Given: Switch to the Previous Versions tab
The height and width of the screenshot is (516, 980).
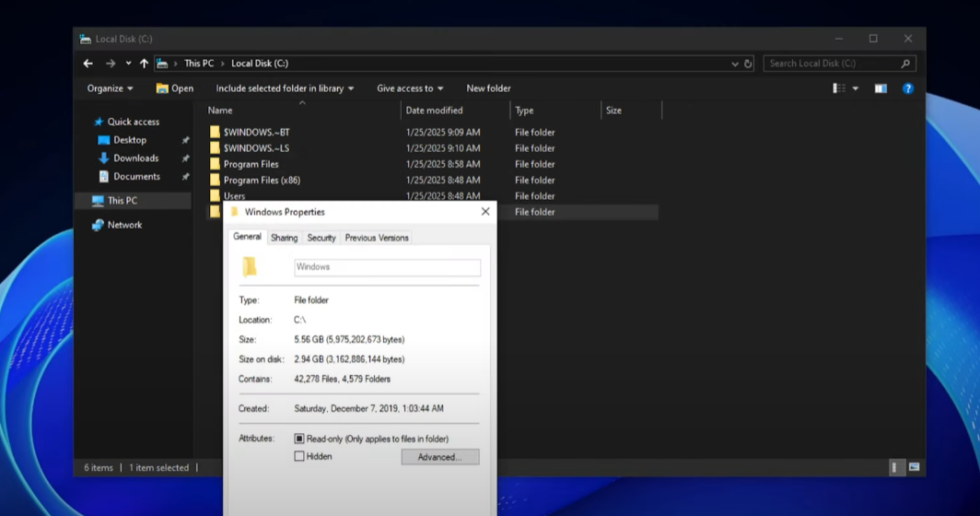Looking at the screenshot, I should (376, 238).
